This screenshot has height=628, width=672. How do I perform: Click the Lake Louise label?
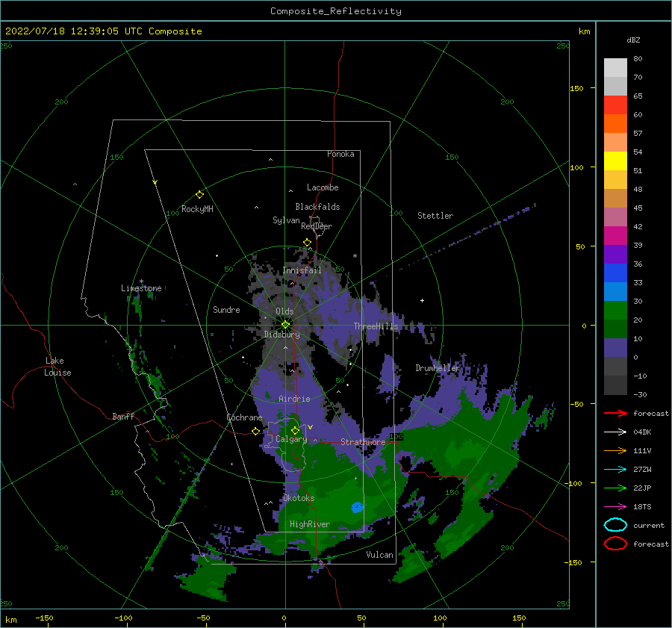pos(57,367)
